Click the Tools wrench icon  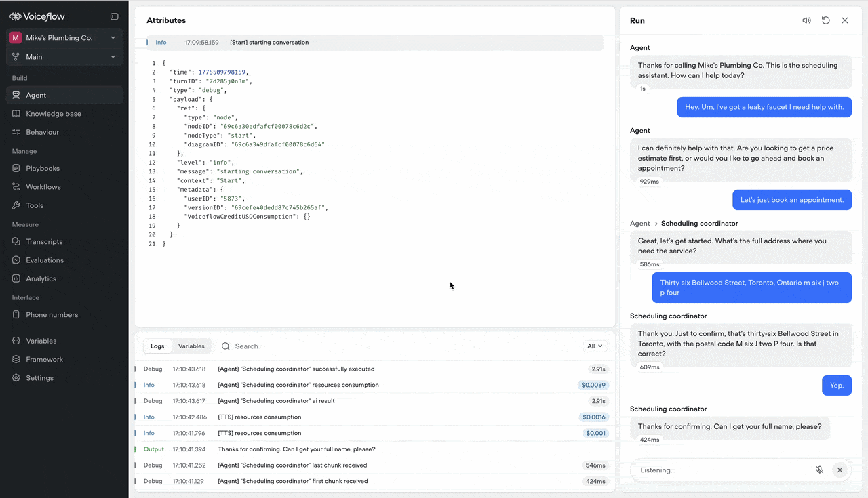click(17, 205)
